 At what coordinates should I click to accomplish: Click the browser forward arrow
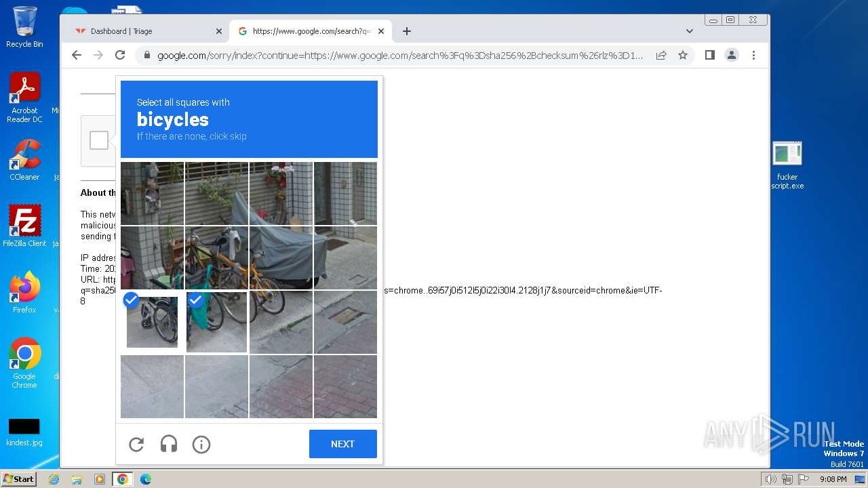coord(98,55)
